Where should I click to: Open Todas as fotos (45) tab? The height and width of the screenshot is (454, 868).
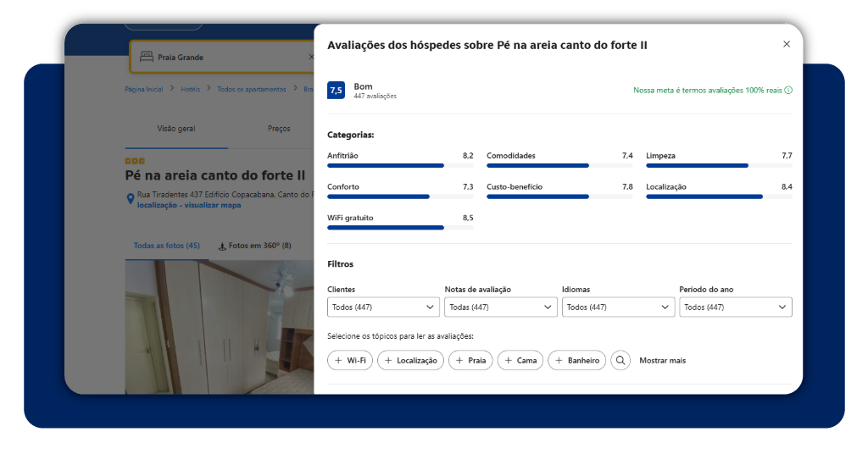(x=167, y=246)
